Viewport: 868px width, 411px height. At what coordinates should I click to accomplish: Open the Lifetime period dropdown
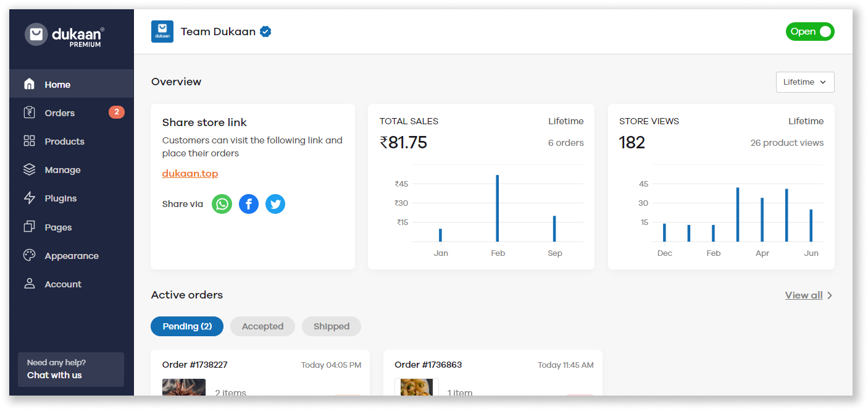pyautogui.click(x=805, y=82)
